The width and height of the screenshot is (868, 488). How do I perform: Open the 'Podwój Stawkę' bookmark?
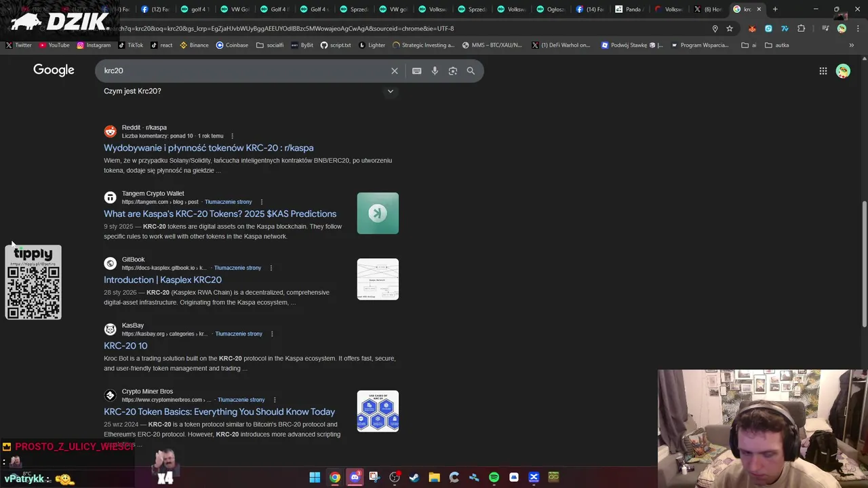[632, 45]
